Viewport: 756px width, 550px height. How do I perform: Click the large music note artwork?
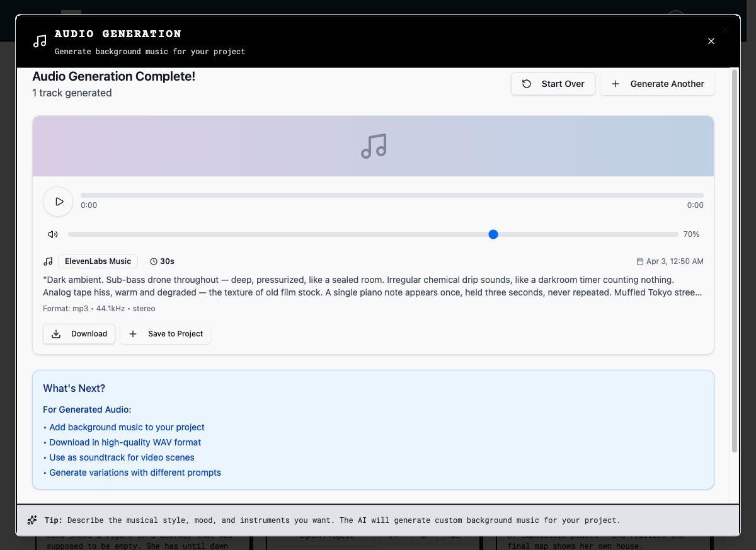[x=374, y=146]
